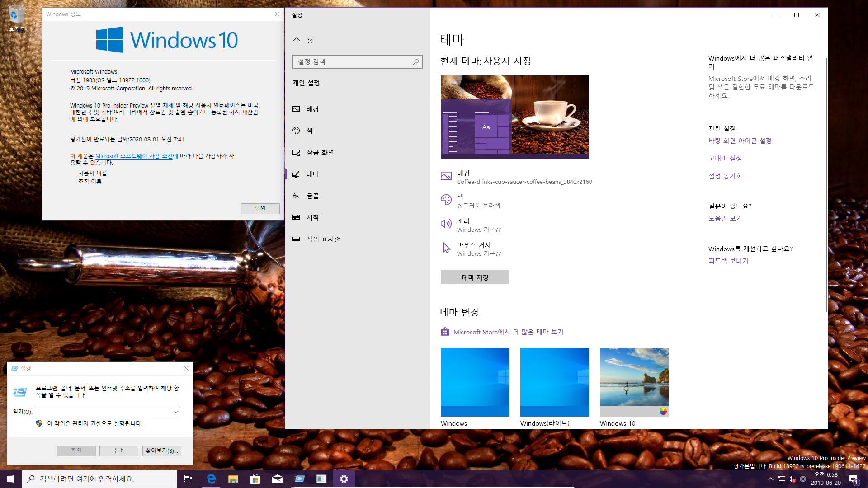Open Action Center notification icon

[x=854, y=479]
